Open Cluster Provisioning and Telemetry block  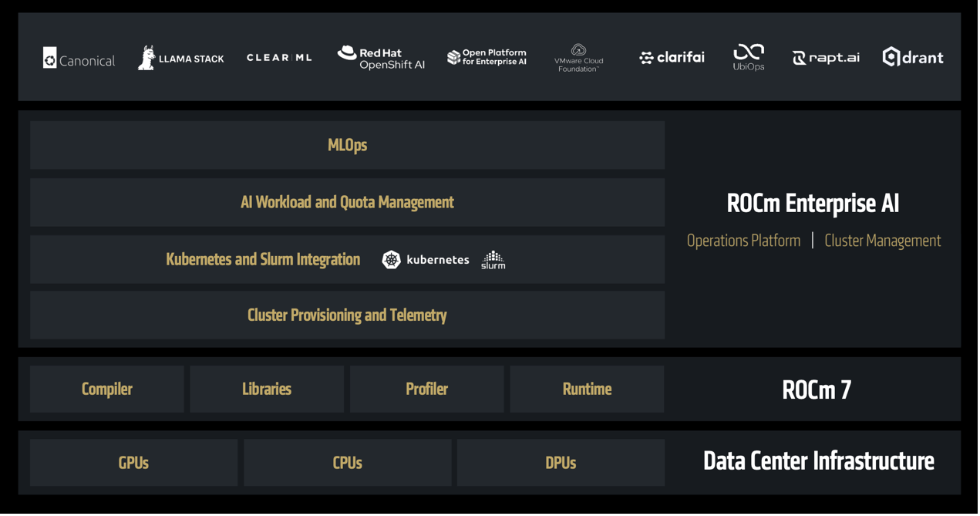[347, 315]
